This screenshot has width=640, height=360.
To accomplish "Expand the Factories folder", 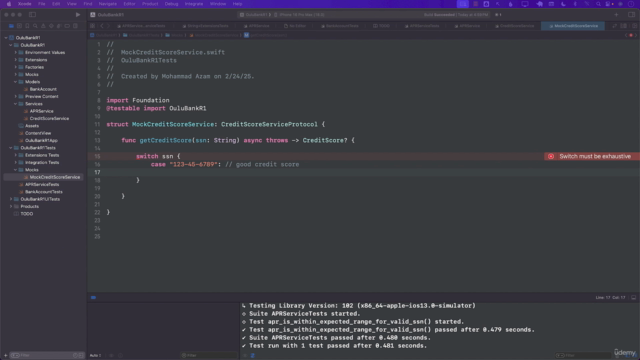I will (x=16, y=67).
